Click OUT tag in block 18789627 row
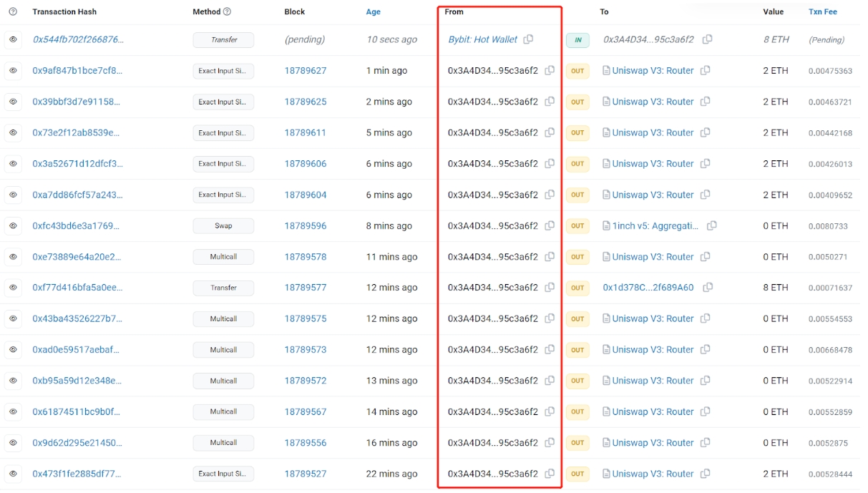Image resolution: width=868 pixels, height=493 pixels. coord(577,71)
